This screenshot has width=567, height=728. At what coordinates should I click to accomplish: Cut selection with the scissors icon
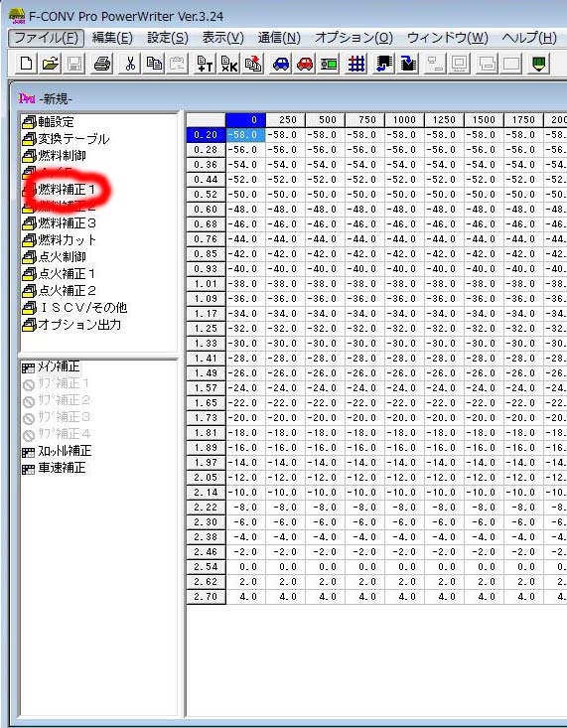[130, 64]
